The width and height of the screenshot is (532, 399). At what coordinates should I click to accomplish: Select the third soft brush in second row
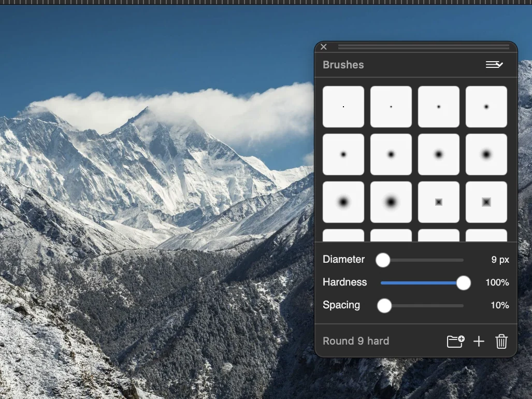[439, 154]
